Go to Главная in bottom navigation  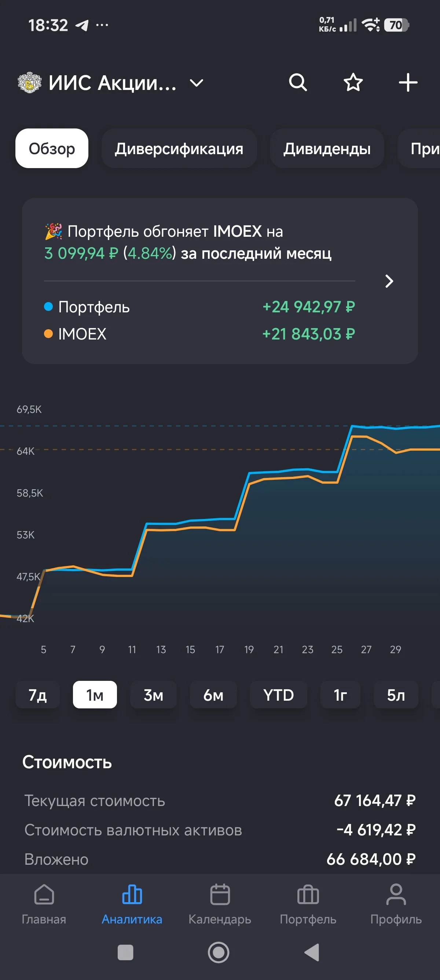click(x=44, y=904)
